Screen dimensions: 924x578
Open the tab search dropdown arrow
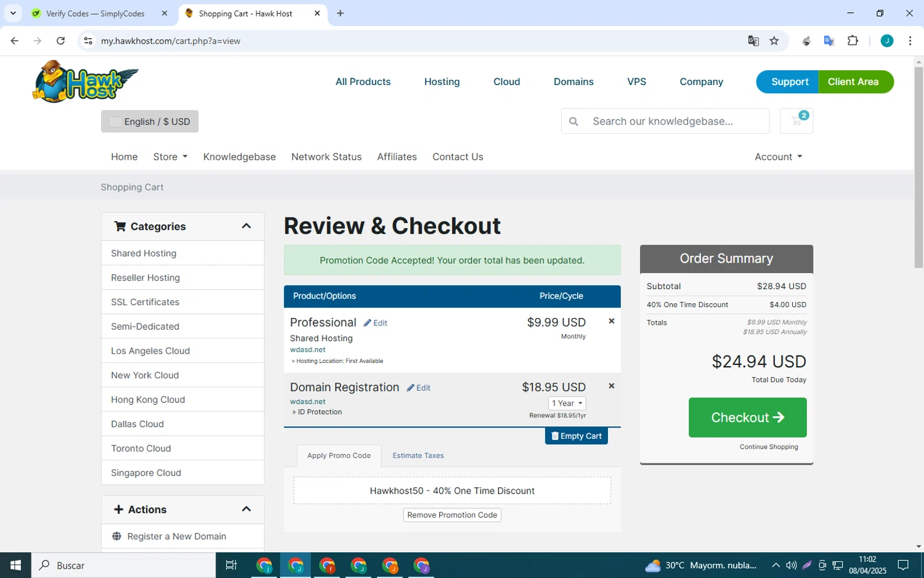coord(13,13)
